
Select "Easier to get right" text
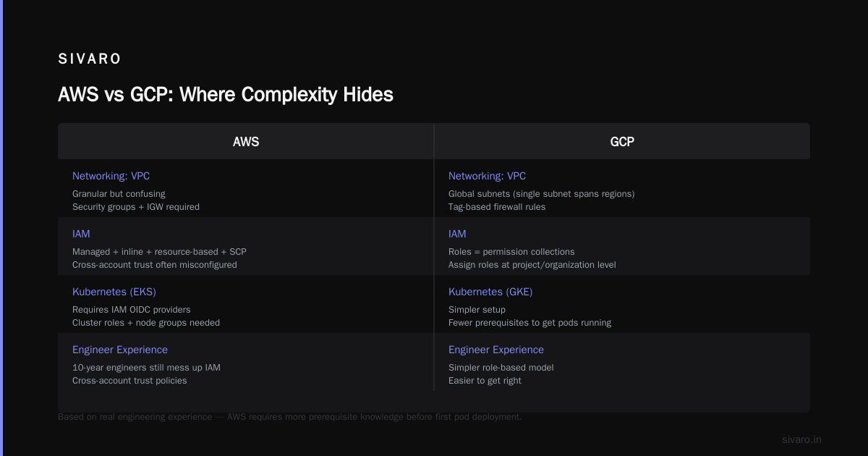pyautogui.click(x=485, y=381)
